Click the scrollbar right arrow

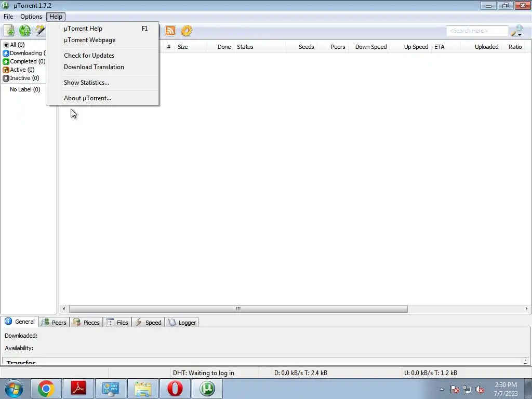[526, 309]
